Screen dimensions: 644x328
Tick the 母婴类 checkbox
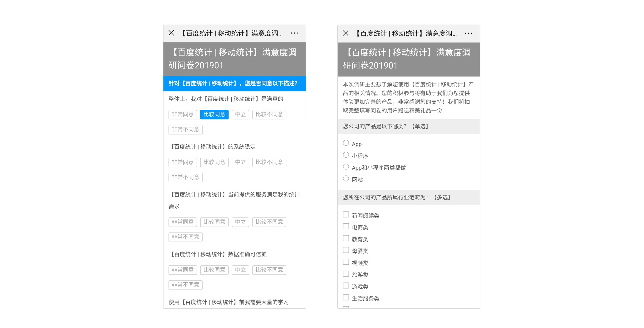(x=346, y=250)
